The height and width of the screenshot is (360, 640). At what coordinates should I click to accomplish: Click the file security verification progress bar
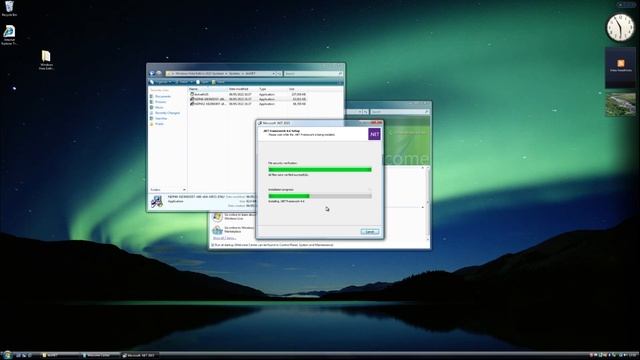tap(320, 169)
